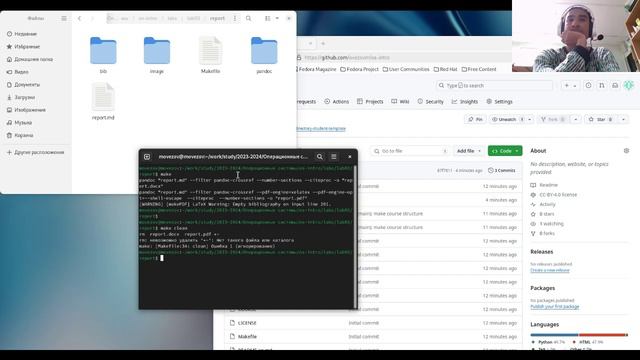
Task: Open Files path bar three-dot menu
Action: (235, 18)
